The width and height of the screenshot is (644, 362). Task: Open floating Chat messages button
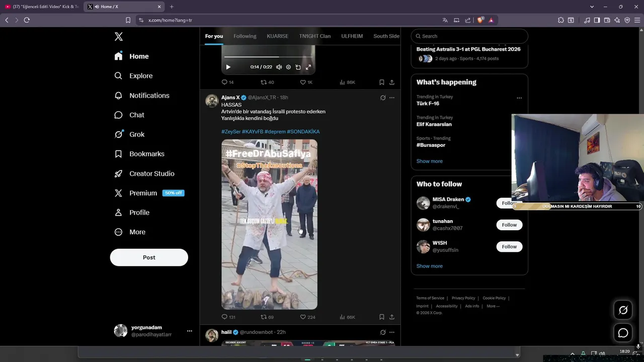623,333
